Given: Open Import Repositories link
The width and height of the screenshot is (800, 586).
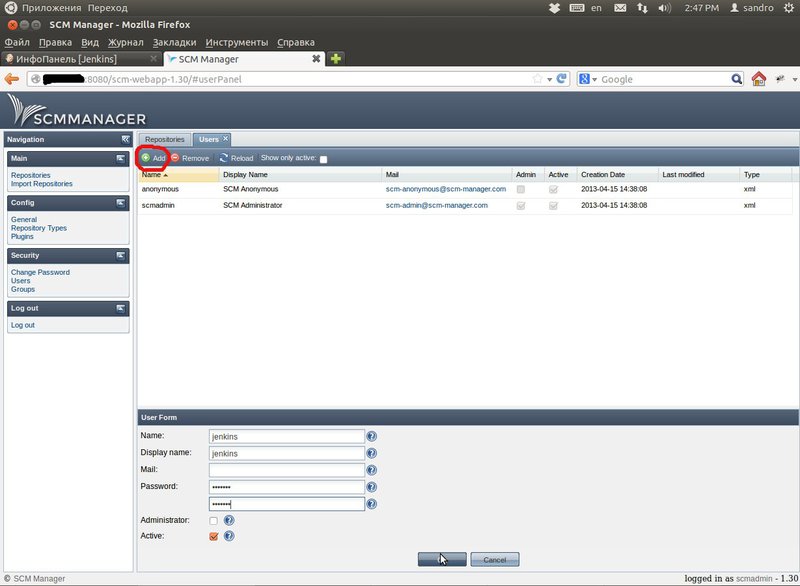Looking at the screenshot, I should point(42,184).
